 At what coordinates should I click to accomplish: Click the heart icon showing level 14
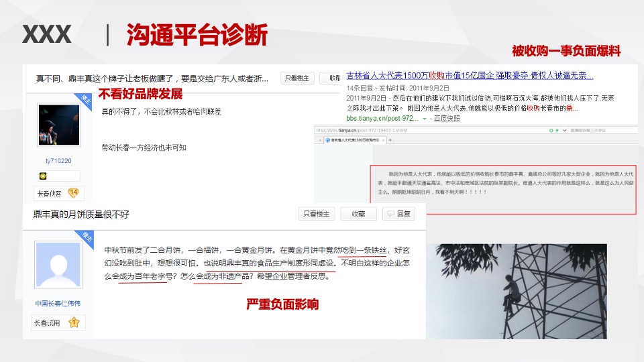pyautogui.click(x=74, y=192)
